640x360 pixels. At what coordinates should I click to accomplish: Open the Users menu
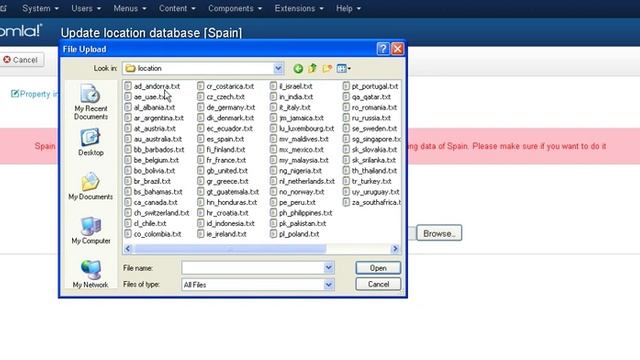tap(86, 8)
